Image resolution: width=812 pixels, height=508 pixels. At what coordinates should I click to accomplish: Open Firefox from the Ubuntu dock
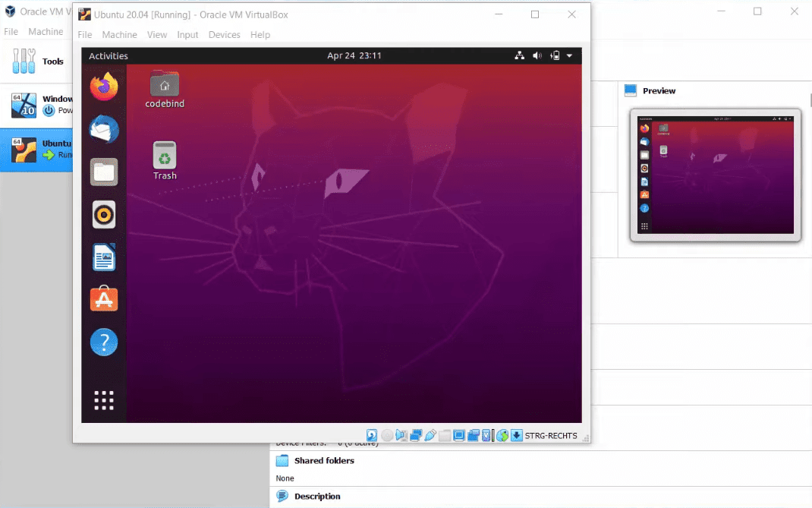[x=103, y=86]
